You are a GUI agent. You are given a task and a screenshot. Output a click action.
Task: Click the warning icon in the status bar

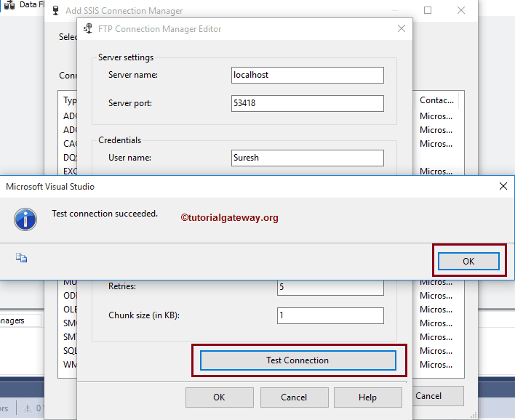click(28, 408)
